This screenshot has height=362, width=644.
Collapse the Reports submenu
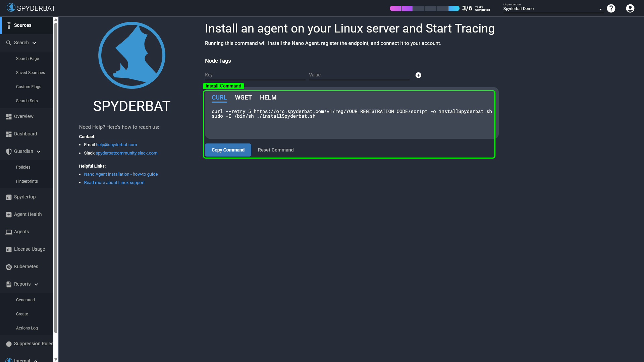coord(37,284)
